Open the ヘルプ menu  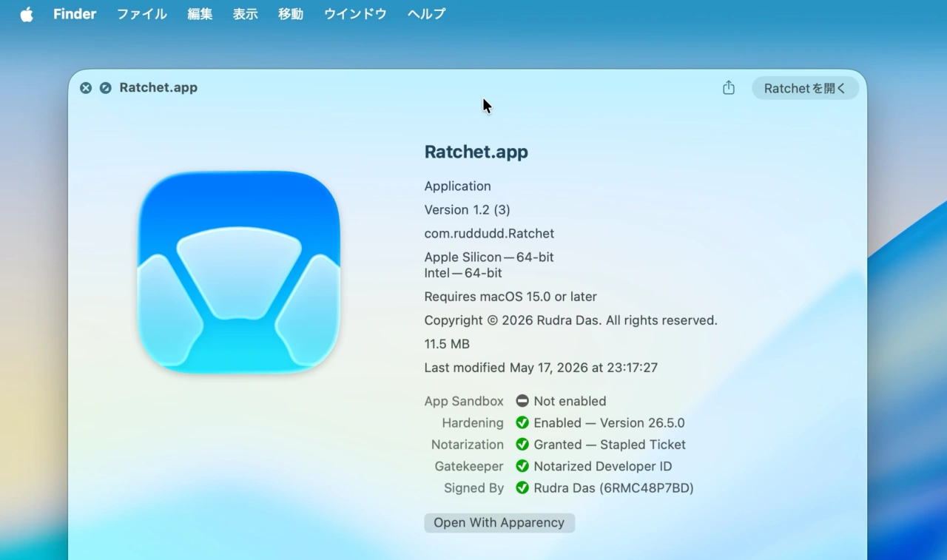(426, 14)
